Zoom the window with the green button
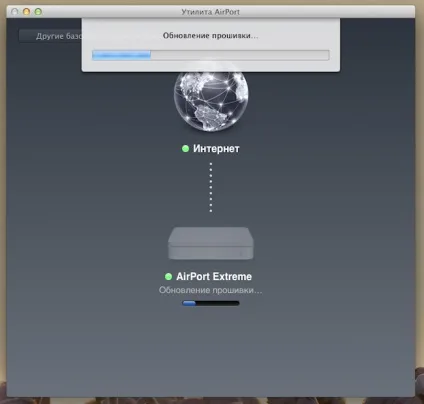Image resolution: width=424 pixels, height=404 pixels. coord(38,12)
